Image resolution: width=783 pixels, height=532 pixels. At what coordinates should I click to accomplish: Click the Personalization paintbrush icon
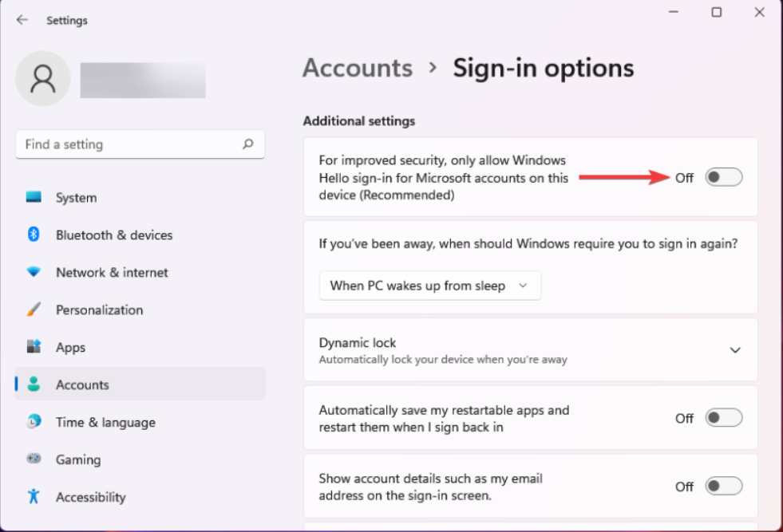[x=34, y=309]
